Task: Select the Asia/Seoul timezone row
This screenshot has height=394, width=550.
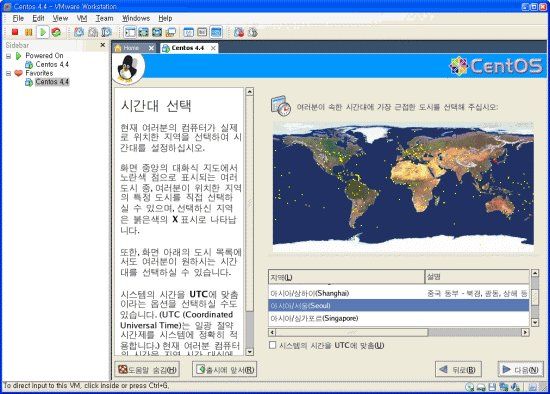Action: point(399,306)
